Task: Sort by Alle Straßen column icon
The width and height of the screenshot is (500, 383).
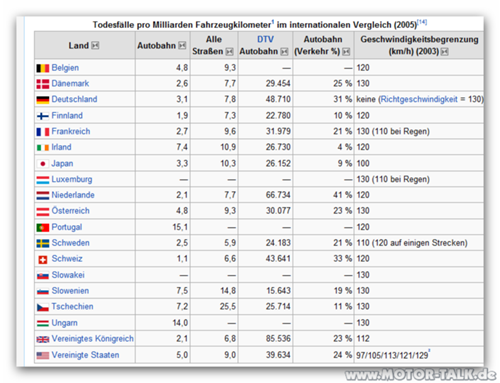Action: click(230, 51)
